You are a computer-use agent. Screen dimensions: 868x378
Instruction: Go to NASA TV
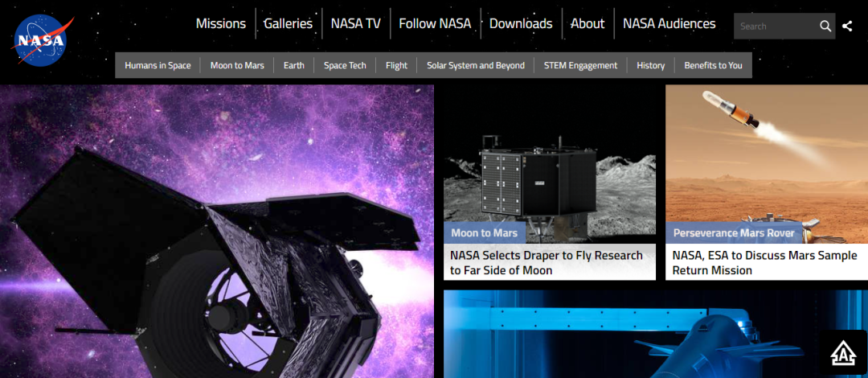(356, 24)
